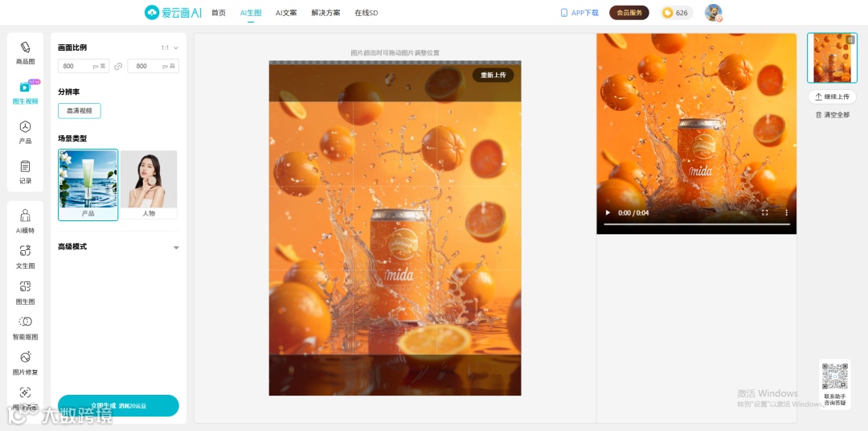Choose the 产品 scene type

[88, 184]
